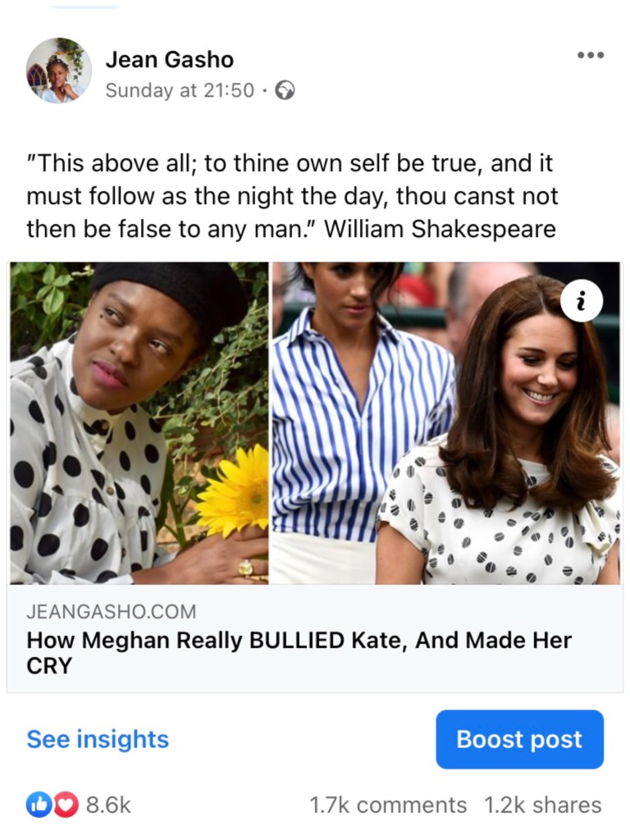
Task: Open the Jean Gasho profile name link
Action: click(169, 59)
